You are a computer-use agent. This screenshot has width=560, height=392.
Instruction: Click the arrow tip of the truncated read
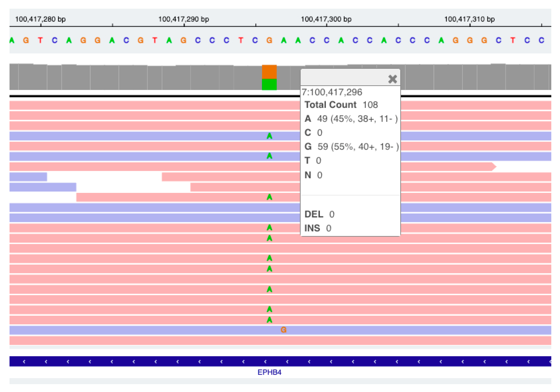pyautogui.click(x=494, y=167)
